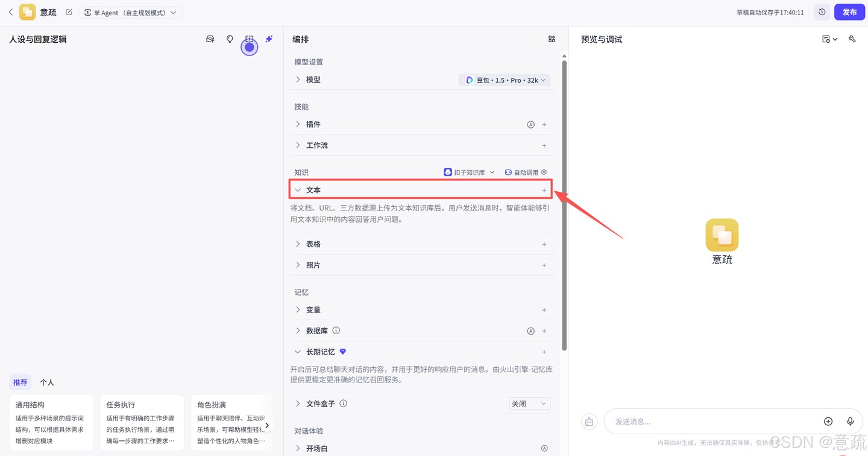868x456 pixels.
Task: Start voice input with the microphone icon
Action: tap(851, 422)
